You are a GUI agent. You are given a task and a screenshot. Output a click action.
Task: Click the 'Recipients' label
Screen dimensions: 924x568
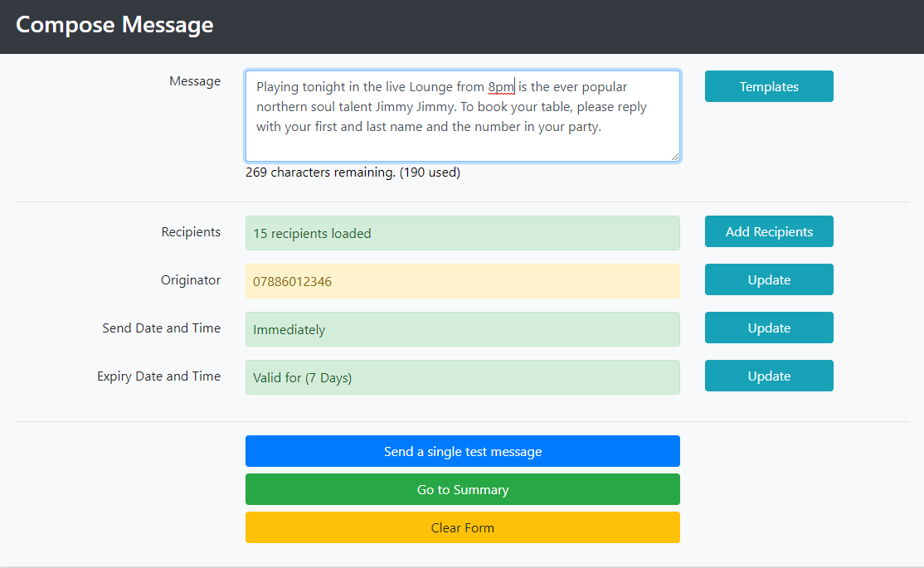[191, 231]
